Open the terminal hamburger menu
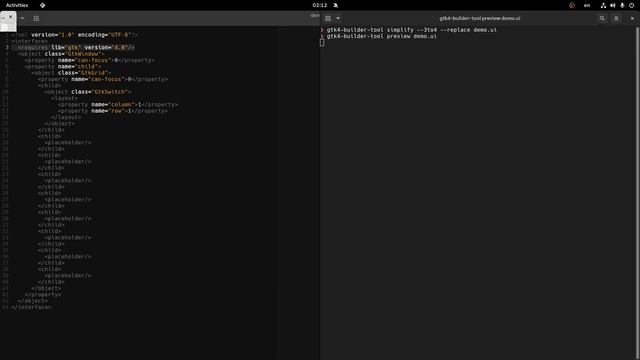 (x=616, y=18)
